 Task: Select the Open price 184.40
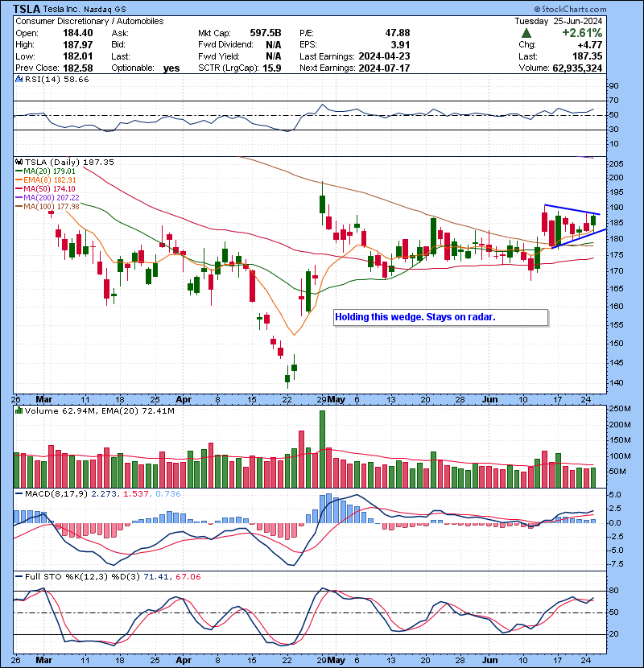tap(77, 33)
